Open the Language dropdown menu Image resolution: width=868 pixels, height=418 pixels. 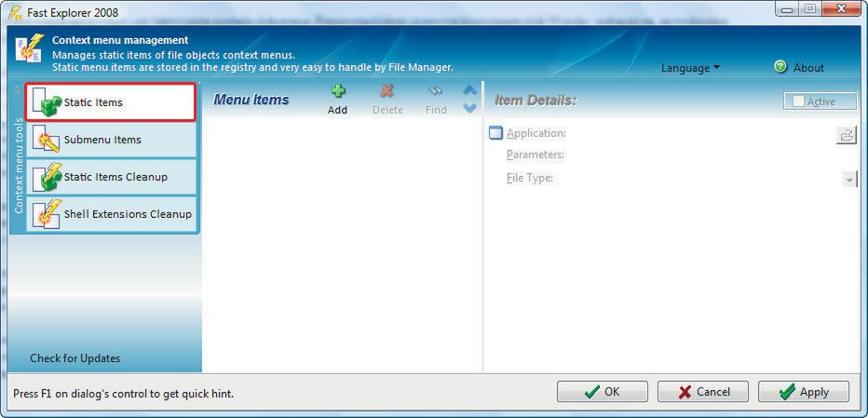click(690, 68)
